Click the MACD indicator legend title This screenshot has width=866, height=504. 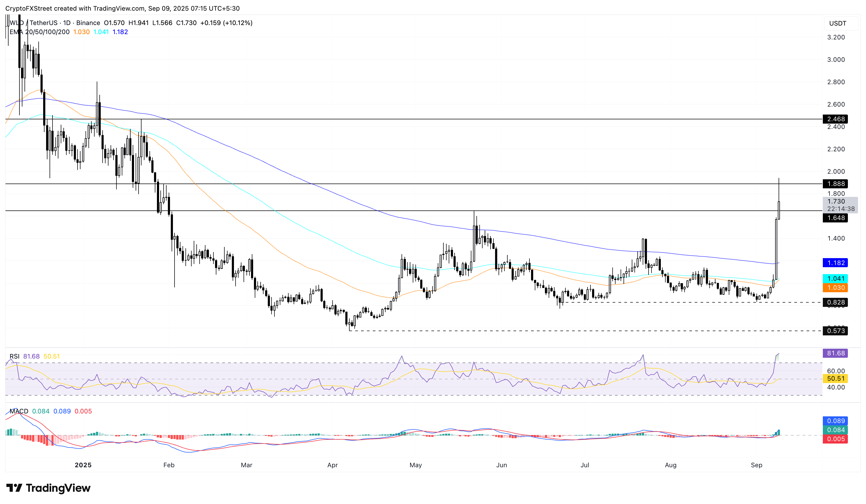click(x=19, y=411)
